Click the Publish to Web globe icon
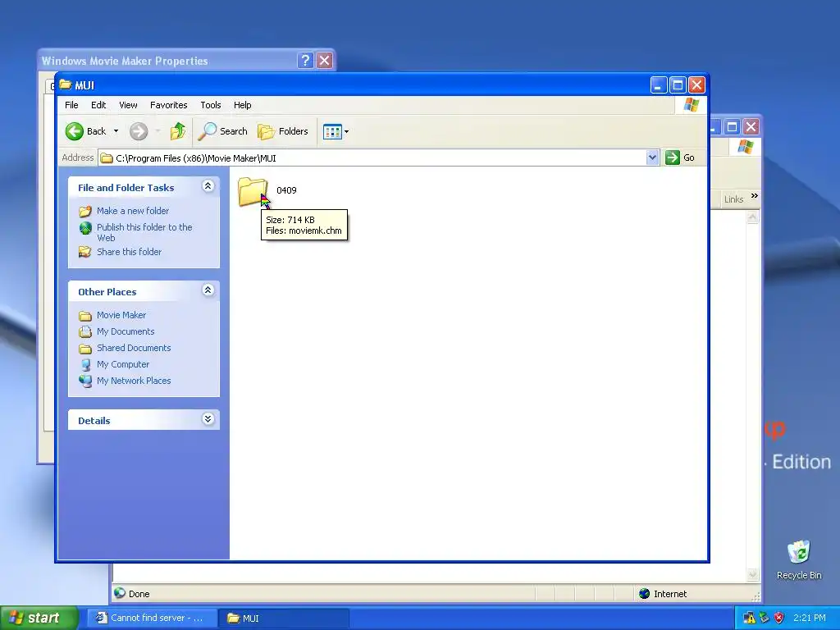The image size is (840, 630). [x=85, y=228]
